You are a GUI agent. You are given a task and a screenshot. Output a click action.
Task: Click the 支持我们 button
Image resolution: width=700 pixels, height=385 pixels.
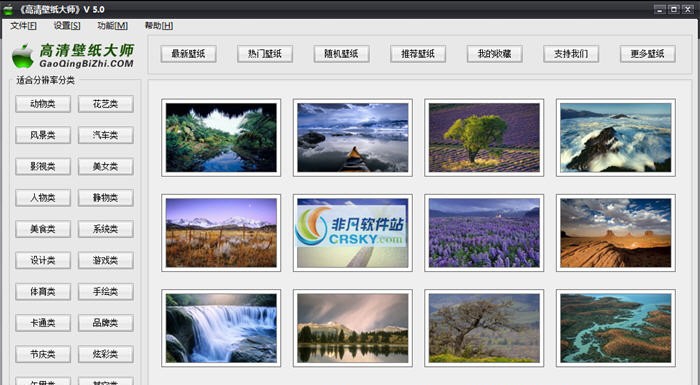click(571, 54)
